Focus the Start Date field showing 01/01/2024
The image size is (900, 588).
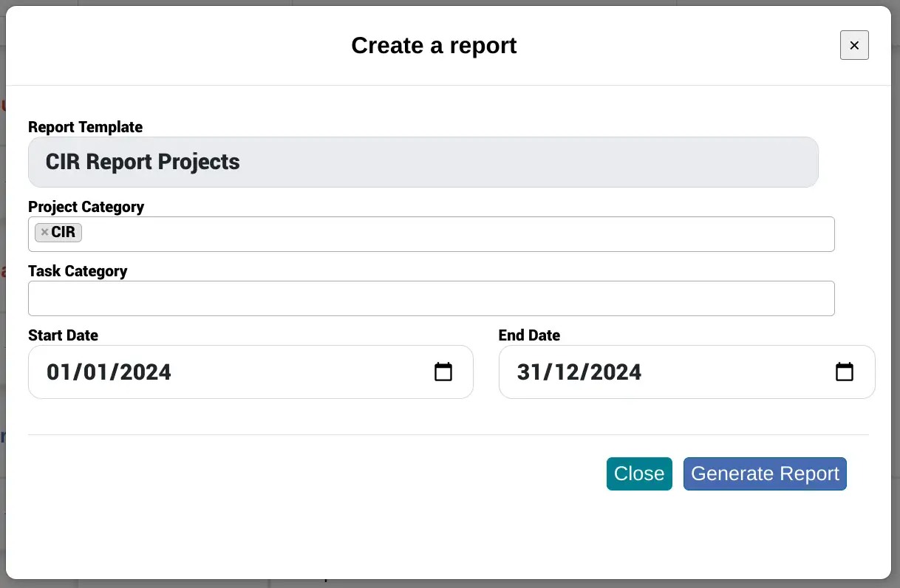click(x=250, y=372)
